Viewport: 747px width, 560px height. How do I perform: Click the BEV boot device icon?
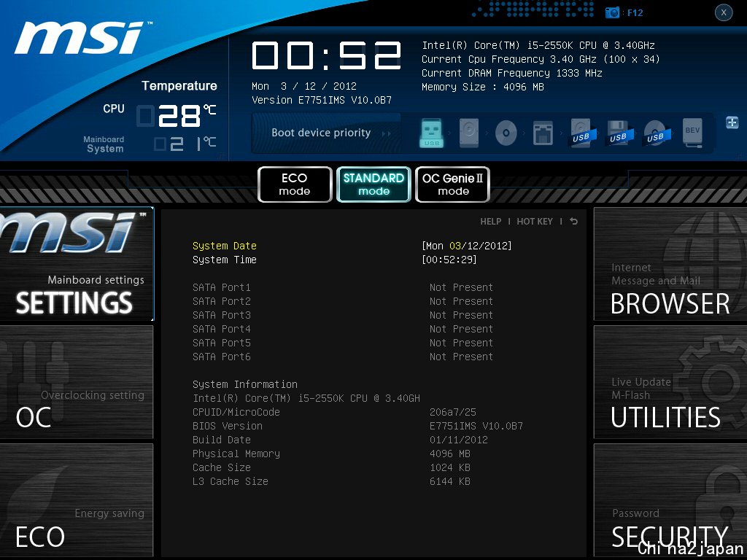pos(692,133)
